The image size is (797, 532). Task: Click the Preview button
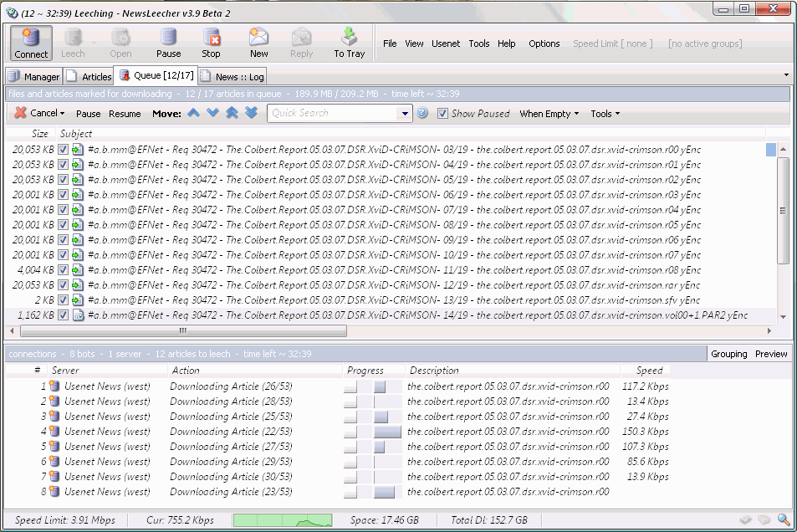click(x=771, y=354)
